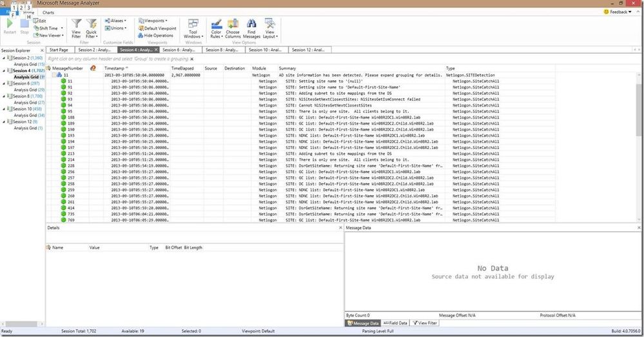Image resolution: width=644 pixels, height=337 pixels.
Task: Switch to Message Data bottom tab
Action: (363, 323)
